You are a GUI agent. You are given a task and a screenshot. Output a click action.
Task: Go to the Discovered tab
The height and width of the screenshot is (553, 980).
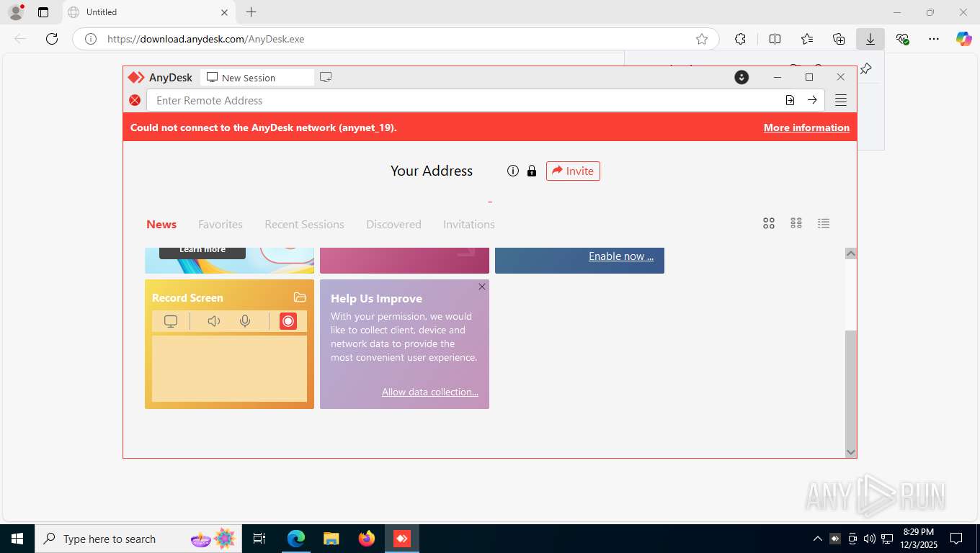click(393, 224)
